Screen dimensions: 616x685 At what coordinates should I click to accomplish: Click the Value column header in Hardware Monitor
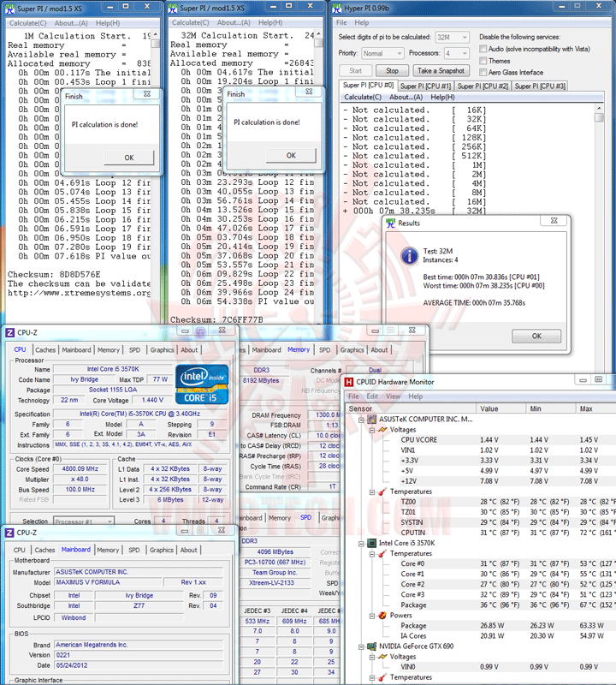[x=500, y=409]
